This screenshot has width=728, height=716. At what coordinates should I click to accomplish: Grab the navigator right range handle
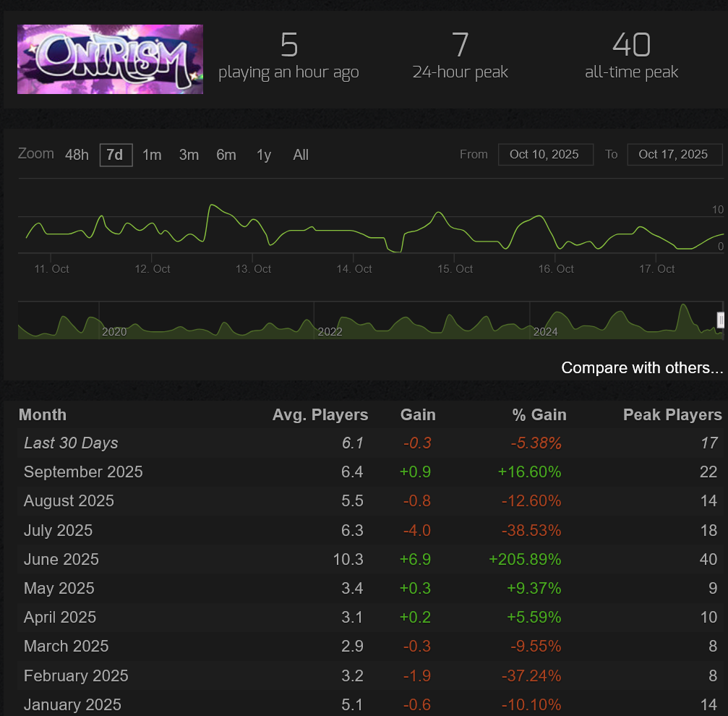[x=721, y=320]
